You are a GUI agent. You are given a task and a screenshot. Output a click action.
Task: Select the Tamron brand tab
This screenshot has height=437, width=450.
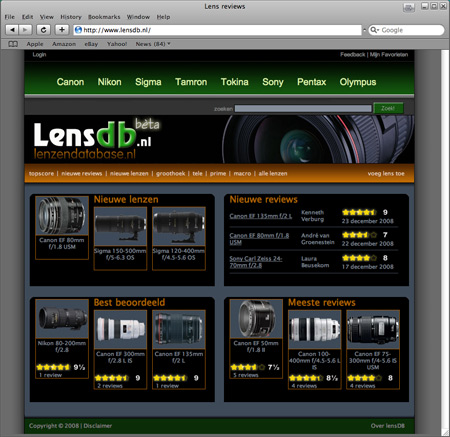point(191,82)
